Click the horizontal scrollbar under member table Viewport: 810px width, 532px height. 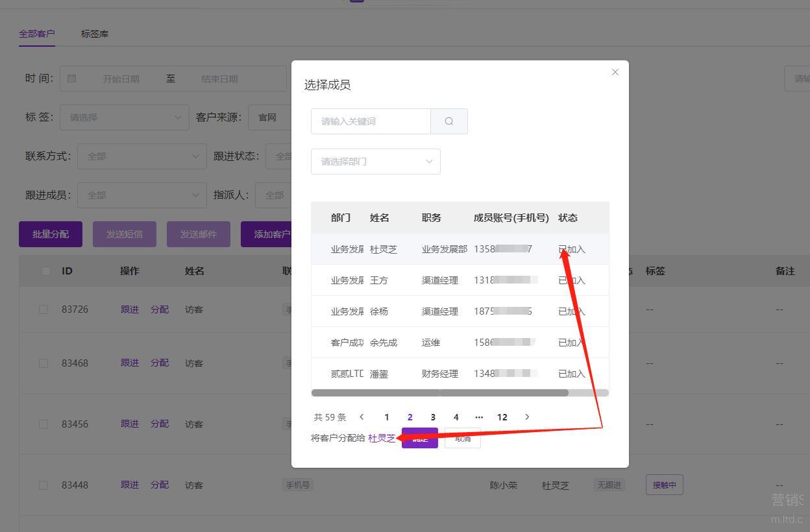(x=440, y=393)
